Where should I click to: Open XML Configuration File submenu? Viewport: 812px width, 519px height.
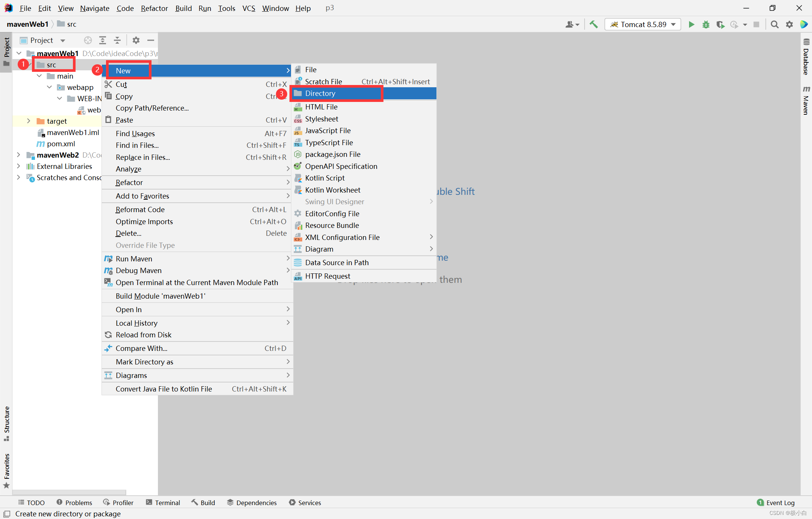[364, 237]
